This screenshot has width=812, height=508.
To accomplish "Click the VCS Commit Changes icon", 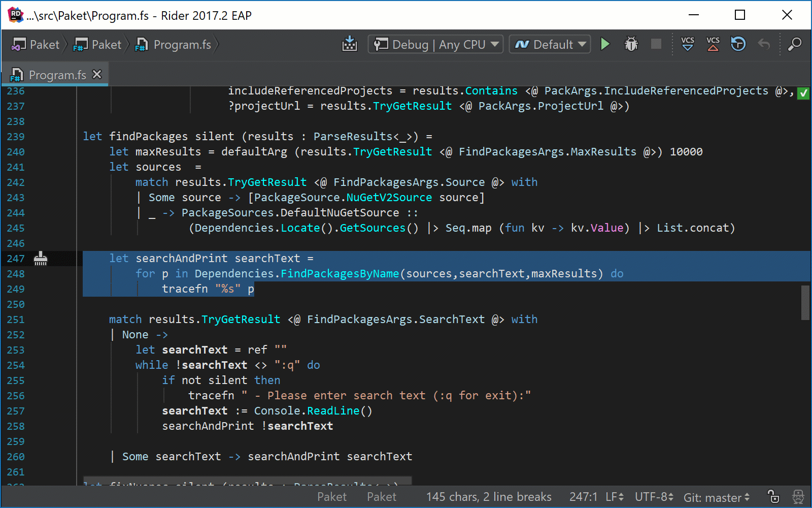I will 713,44.
